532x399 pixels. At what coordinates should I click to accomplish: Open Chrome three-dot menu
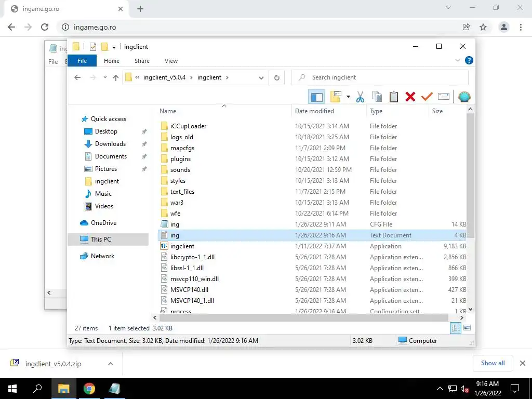(x=521, y=27)
